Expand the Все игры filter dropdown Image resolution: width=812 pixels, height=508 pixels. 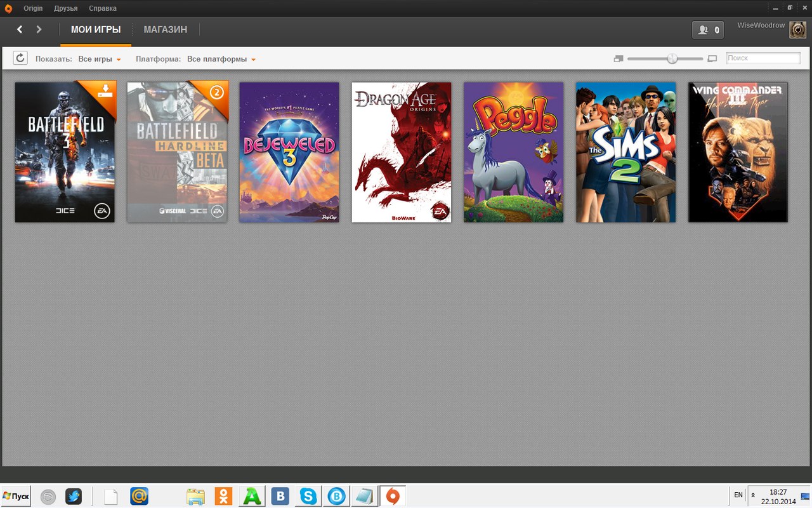click(100, 59)
